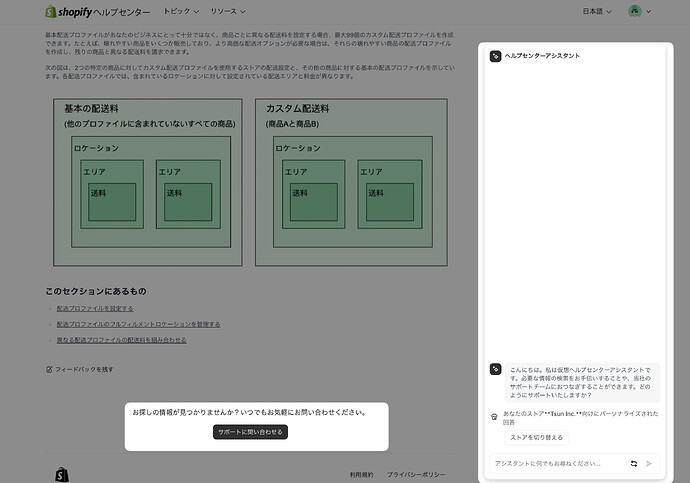Image resolution: width=690 pixels, height=483 pixels.
Task: Click the Shopify bag icon in footer
Action: 62,474
